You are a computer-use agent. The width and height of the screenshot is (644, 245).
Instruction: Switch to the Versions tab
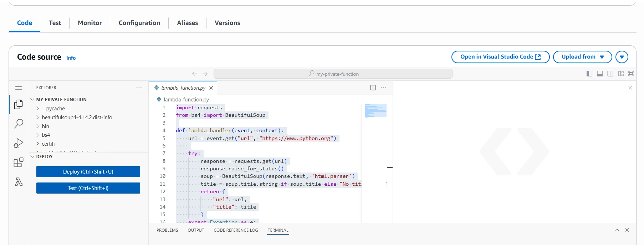click(x=227, y=23)
